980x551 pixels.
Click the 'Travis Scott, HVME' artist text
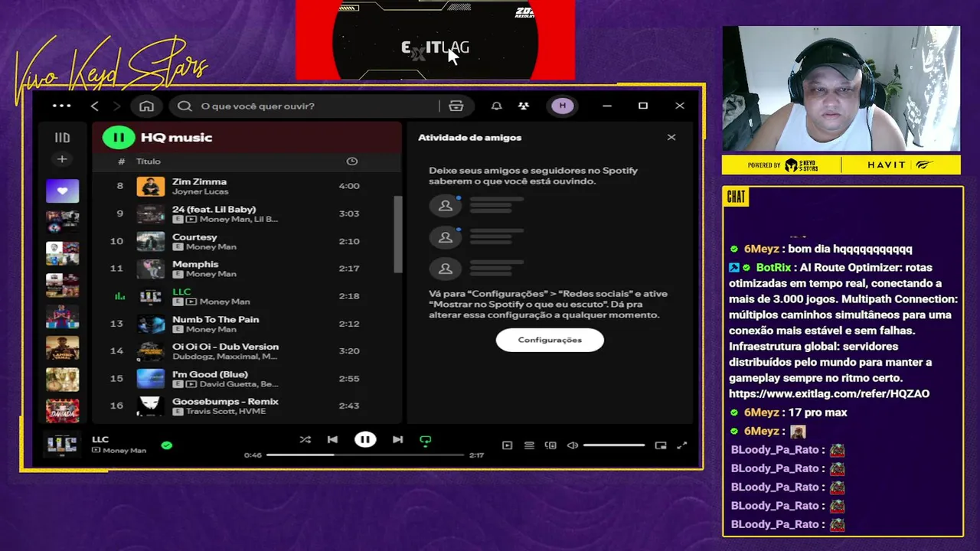(x=225, y=411)
